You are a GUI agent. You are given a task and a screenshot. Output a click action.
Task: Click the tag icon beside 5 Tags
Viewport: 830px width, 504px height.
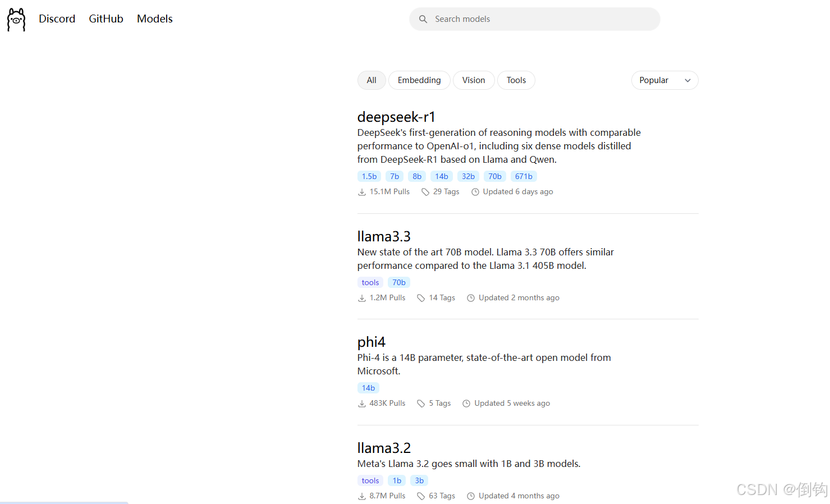[x=421, y=404]
